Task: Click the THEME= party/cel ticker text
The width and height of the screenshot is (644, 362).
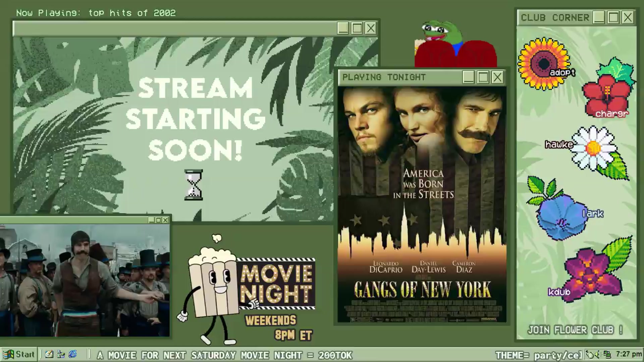Action: [x=539, y=355]
